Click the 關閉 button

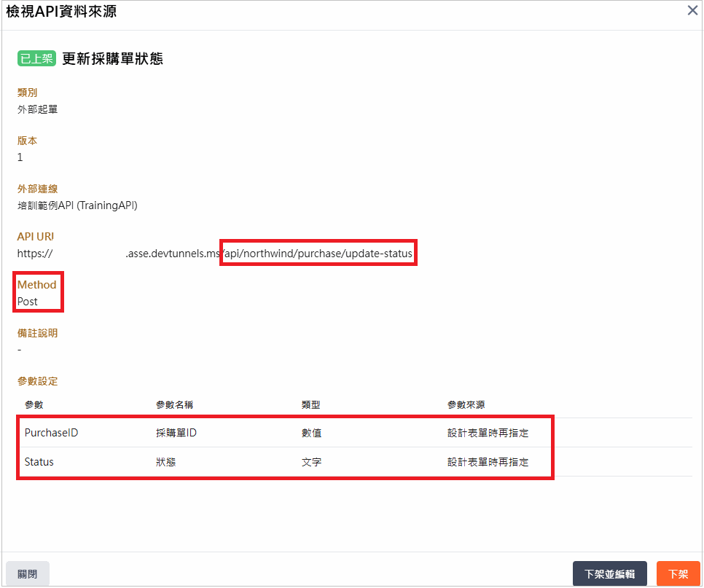click(28, 573)
